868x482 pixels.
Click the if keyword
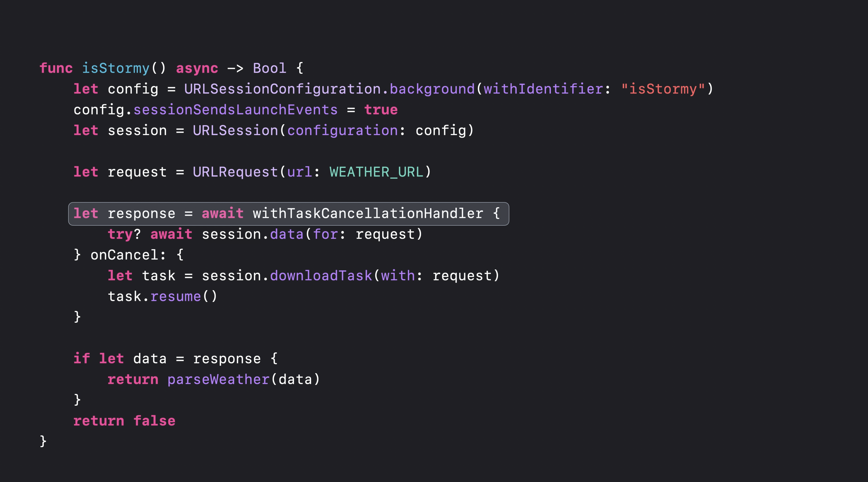pyautogui.click(x=82, y=358)
